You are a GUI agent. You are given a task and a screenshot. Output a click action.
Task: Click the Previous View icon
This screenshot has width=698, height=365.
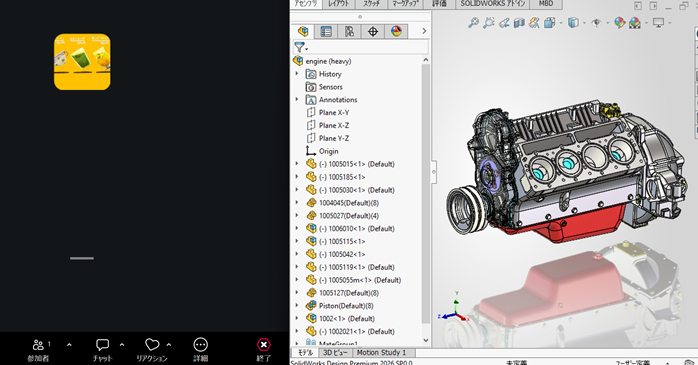(x=504, y=22)
